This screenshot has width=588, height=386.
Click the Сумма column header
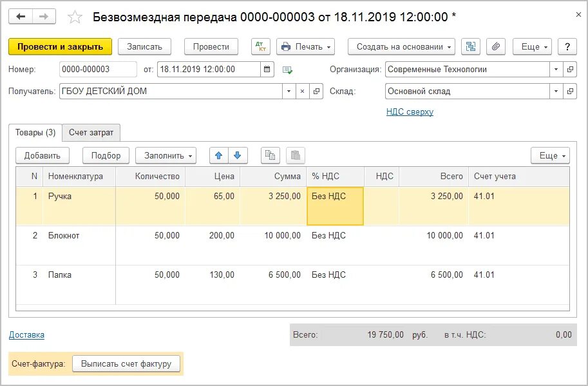tap(273, 177)
